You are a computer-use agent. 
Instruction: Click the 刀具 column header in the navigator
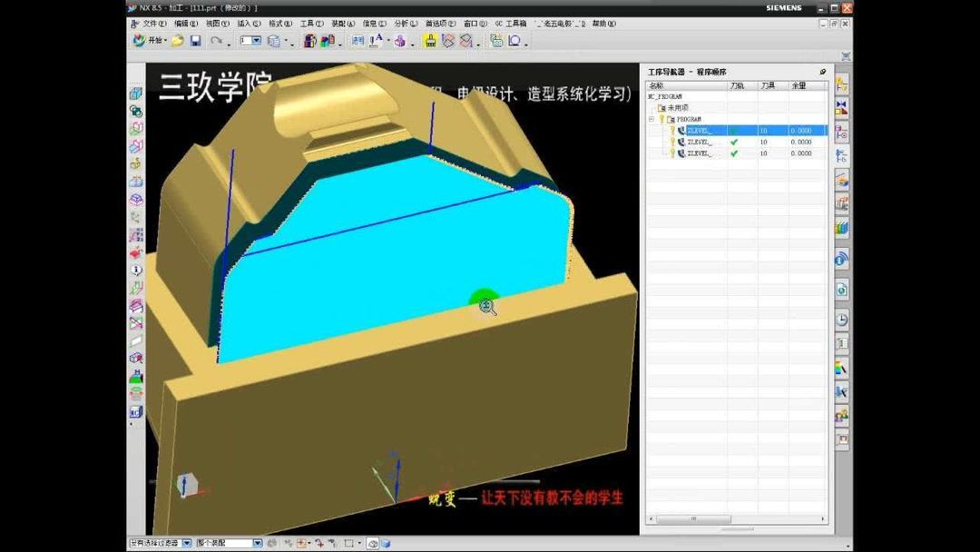click(769, 84)
